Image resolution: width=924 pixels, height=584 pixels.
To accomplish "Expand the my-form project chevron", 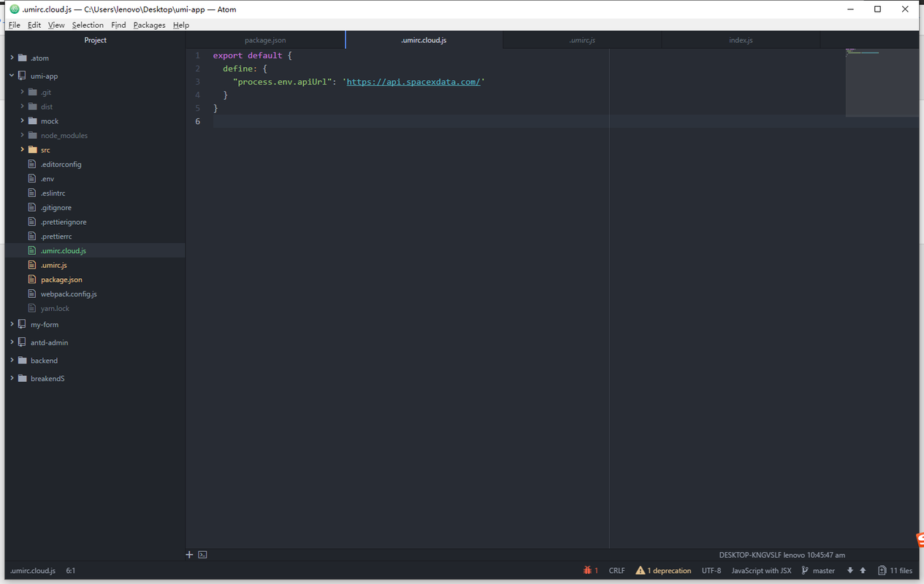I will (12, 324).
